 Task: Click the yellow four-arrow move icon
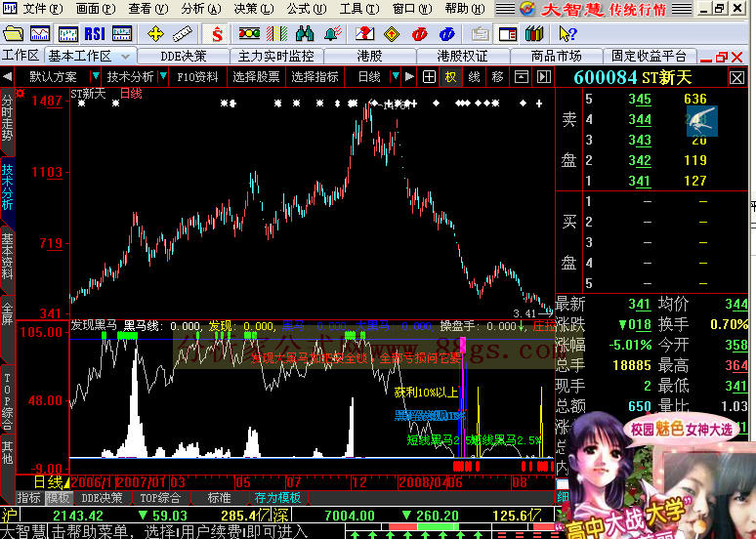[155, 34]
